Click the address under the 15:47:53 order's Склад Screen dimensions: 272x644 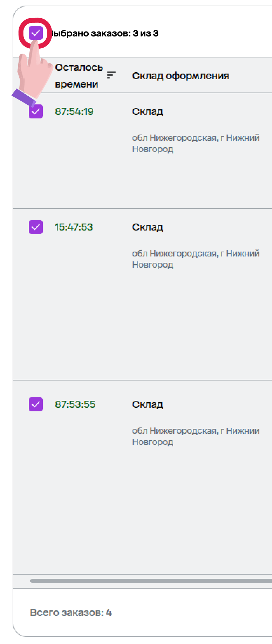click(x=195, y=259)
